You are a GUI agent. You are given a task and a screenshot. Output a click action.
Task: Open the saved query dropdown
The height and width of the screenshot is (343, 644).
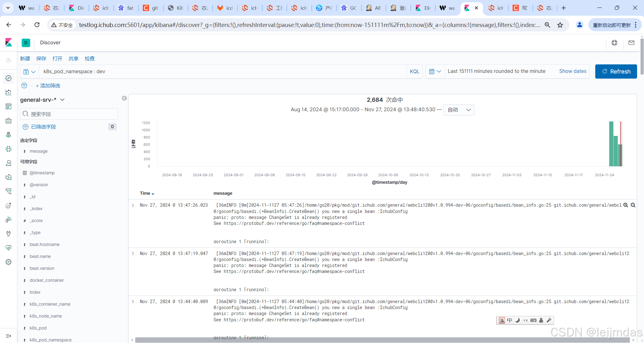pos(30,72)
